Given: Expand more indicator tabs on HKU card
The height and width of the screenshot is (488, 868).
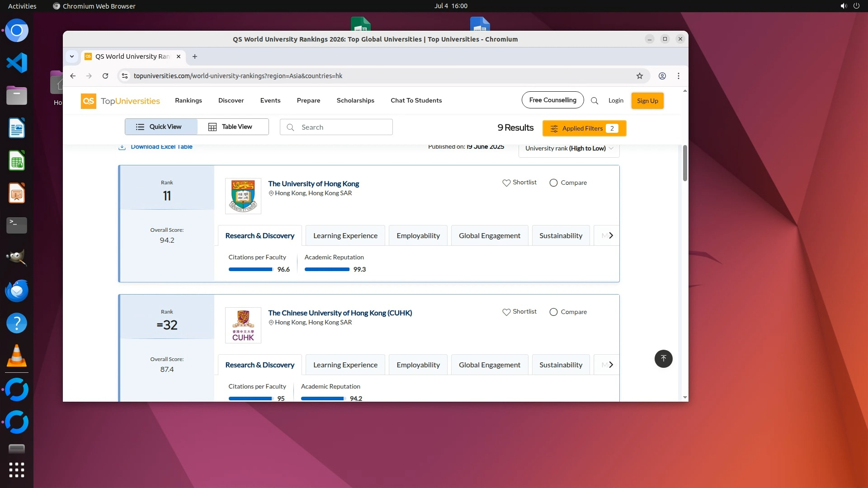Looking at the screenshot, I should (611, 235).
